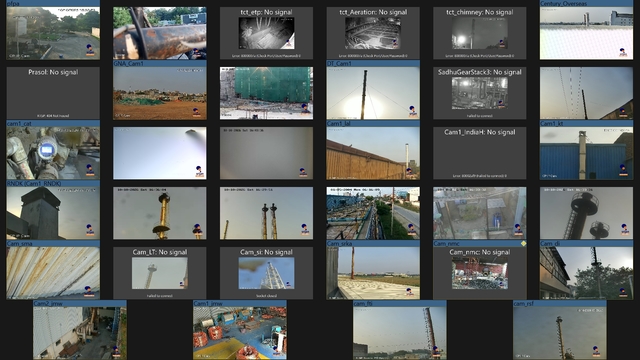Open the cam1_cat gauge camera feed
The width and height of the screenshot is (640, 360).
click(53, 153)
